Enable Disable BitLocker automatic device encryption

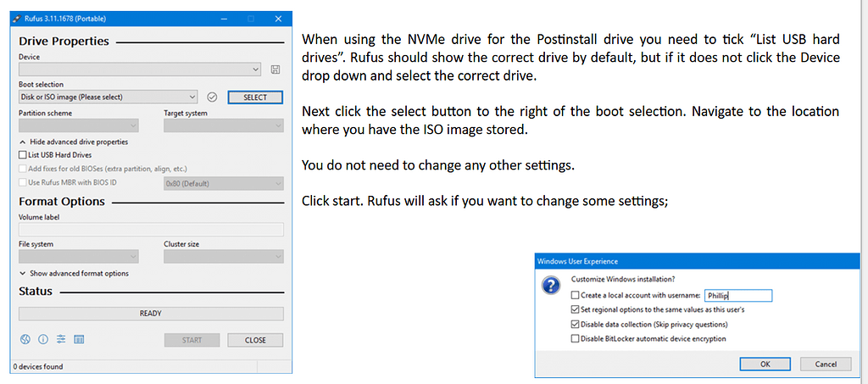pyautogui.click(x=576, y=339)
